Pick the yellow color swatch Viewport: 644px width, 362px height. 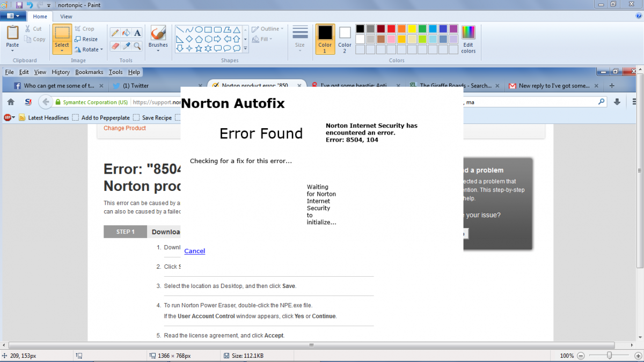(x=412, y=29)
